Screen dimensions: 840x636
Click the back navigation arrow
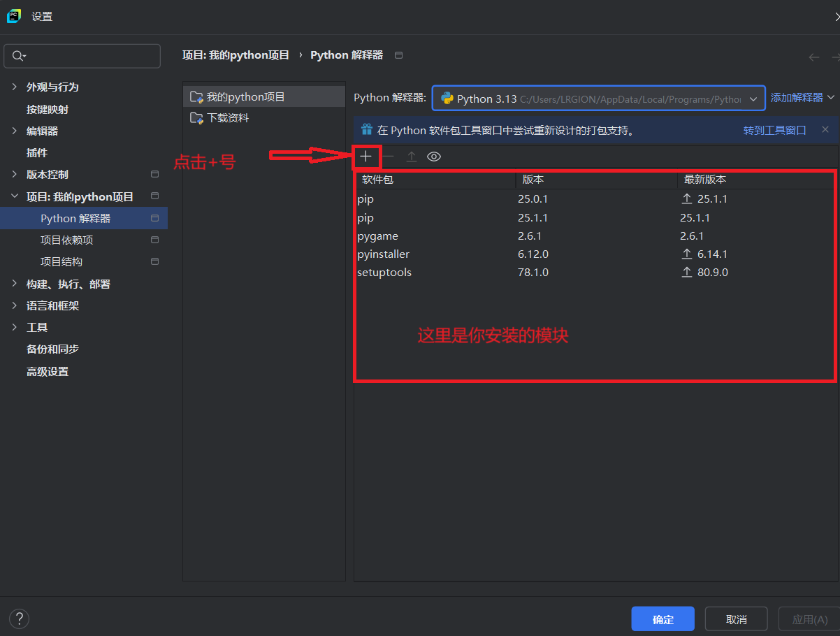tap(813, 57)
